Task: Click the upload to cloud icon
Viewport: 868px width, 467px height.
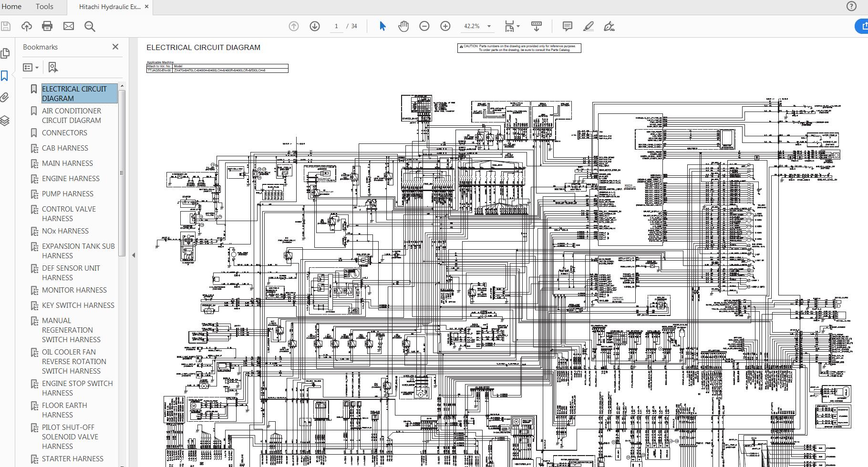Action: (27, 27)
